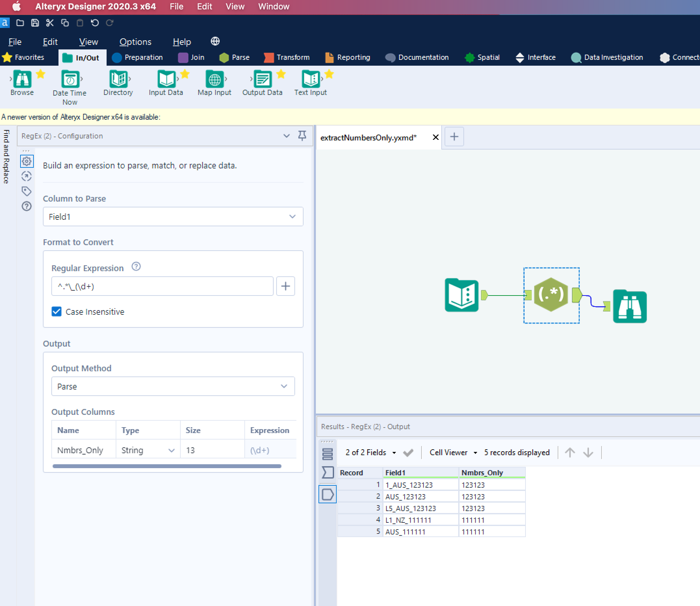This screenshot has width=700, height=606.
Task: Select the Browse tool icon in palette
Action: coord(22,79)
